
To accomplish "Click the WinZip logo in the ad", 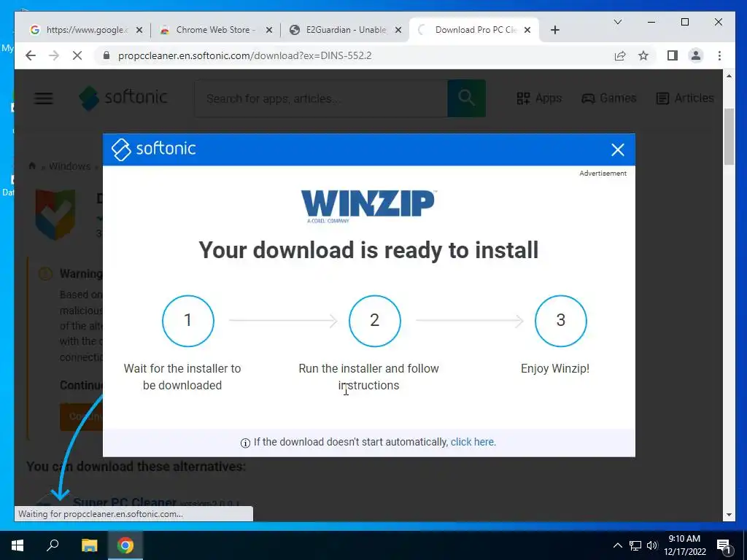I will [x=368, y=206].
